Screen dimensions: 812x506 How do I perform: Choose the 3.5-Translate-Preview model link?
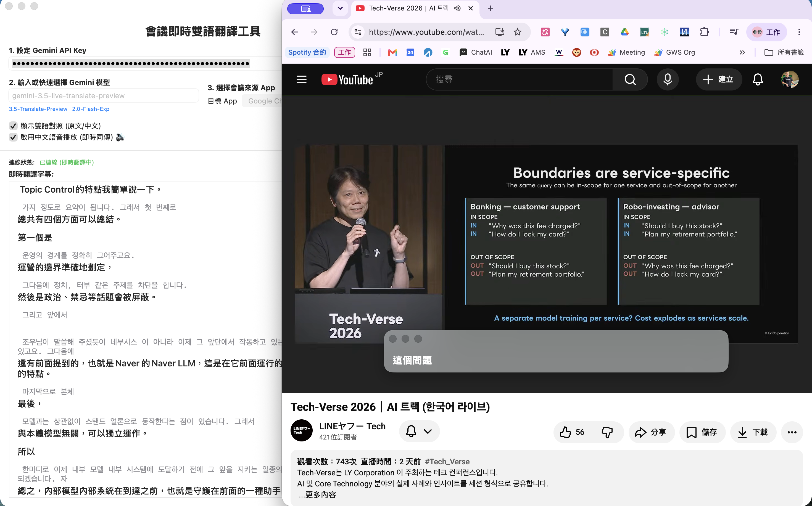pos(38,109)
